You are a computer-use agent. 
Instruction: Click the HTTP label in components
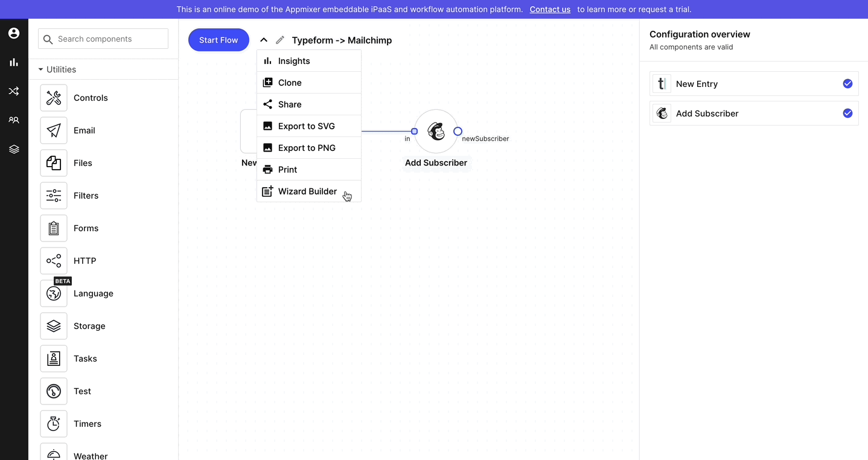click(x=85, y=261)
